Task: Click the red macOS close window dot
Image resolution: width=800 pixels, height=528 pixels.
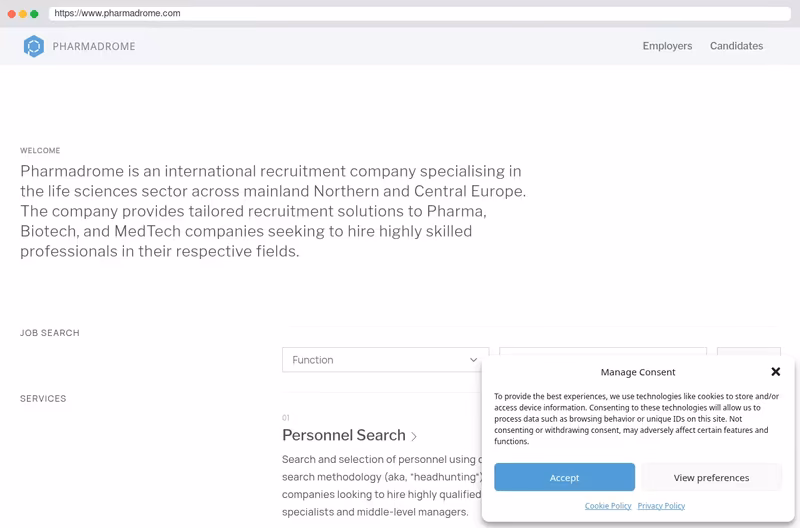Action: click(12, 14)
